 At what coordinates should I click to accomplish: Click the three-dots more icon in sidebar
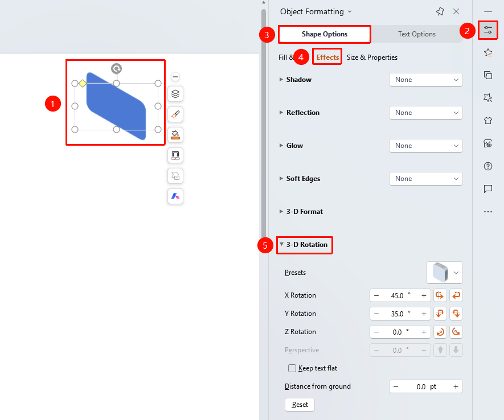pyautogui.click(x=487, y=212)
